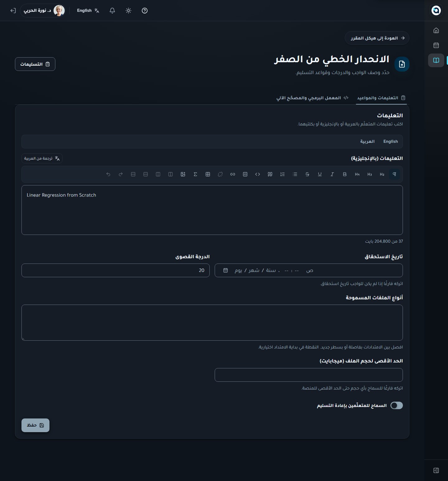Switch to the المعمل البرمجي والمصحّح الآلي tab

coord(312,98)
